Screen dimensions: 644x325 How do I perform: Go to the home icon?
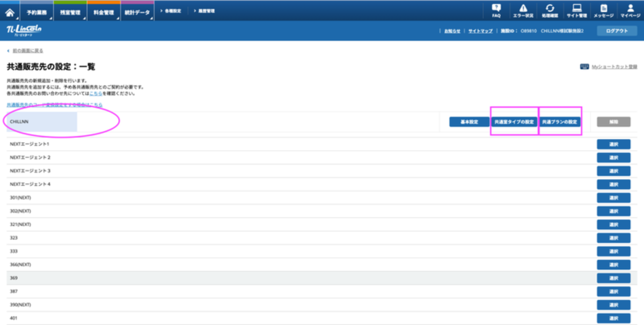(x=9, y=12)
